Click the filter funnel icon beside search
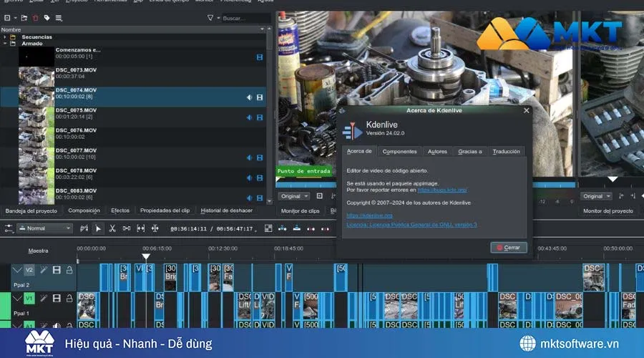 (210, 17)
